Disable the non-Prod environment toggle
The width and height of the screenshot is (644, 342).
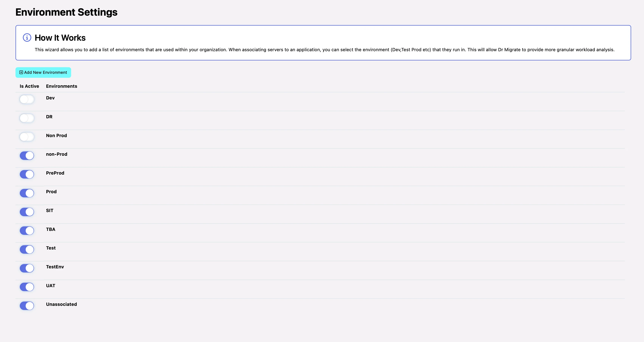tap(27, 156)
